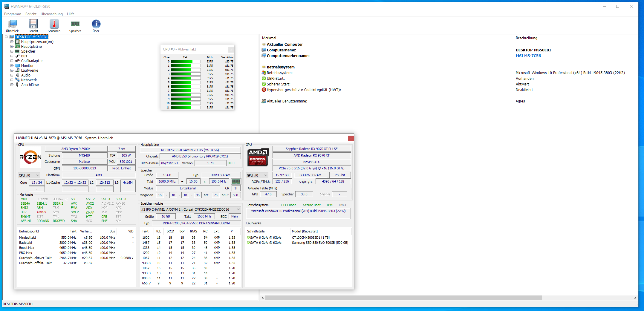Image resolution: width=644 pixels, height=311 pixels.
Task: Click the Basistakt row
Action: click(76, 243)
